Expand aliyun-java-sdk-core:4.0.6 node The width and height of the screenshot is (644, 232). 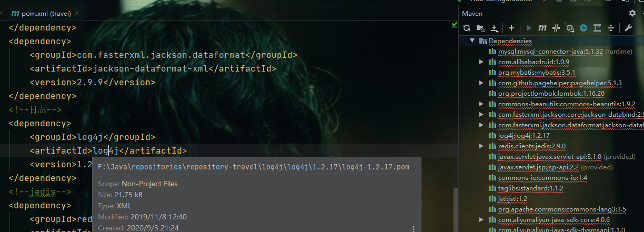click(x=481, y=219)
